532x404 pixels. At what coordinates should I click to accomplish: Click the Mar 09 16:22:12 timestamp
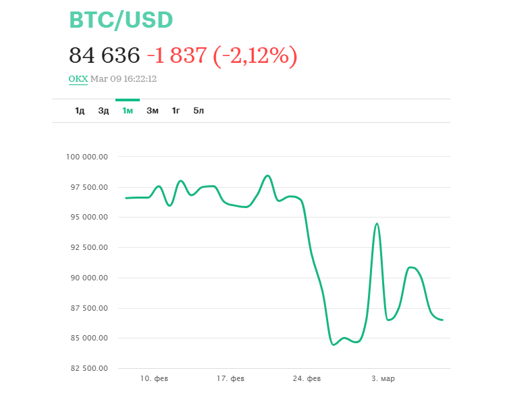[124, 79]
